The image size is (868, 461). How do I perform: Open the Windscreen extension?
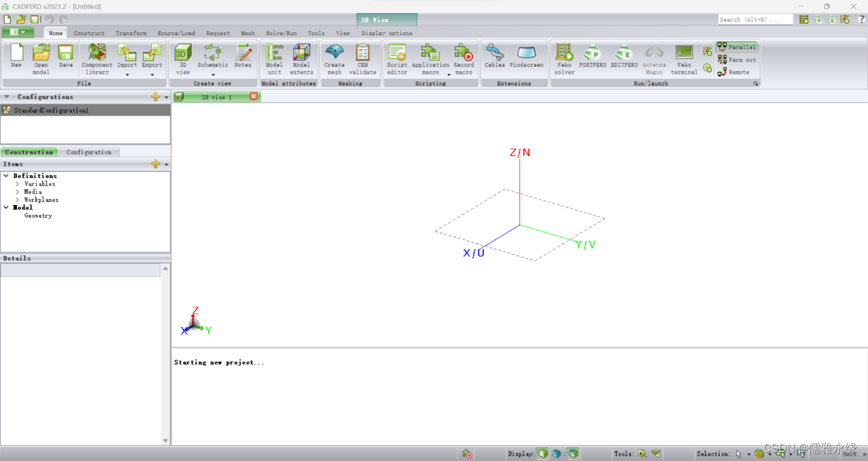tap(526, 57)
